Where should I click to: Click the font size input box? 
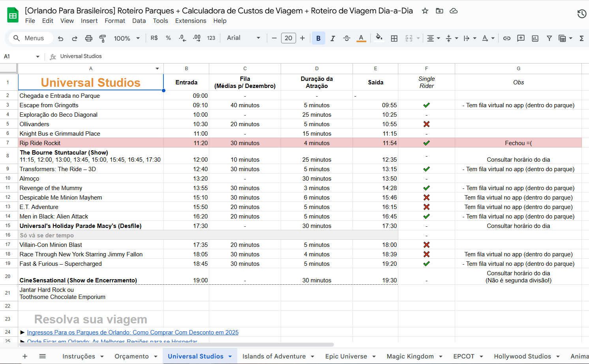288,38
